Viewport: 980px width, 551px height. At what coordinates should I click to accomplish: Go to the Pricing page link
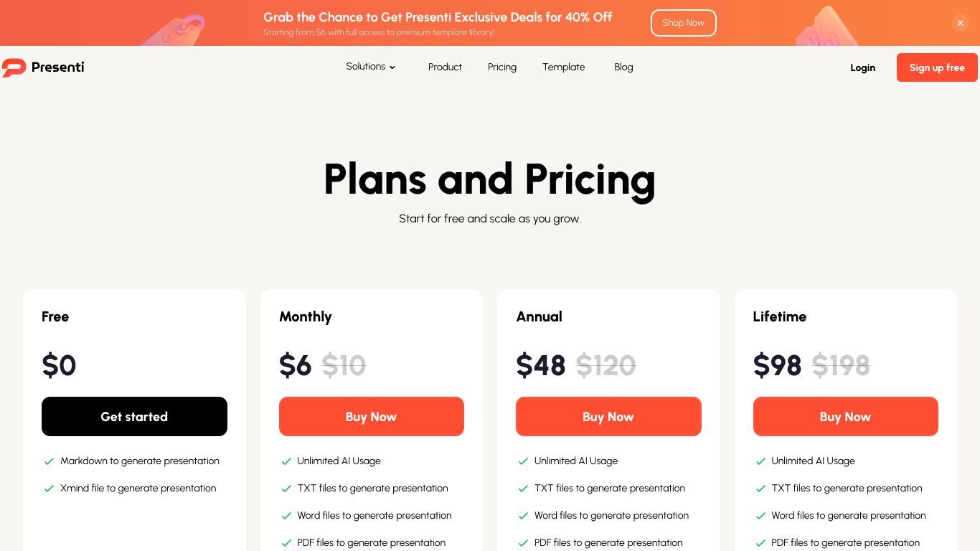502,67
